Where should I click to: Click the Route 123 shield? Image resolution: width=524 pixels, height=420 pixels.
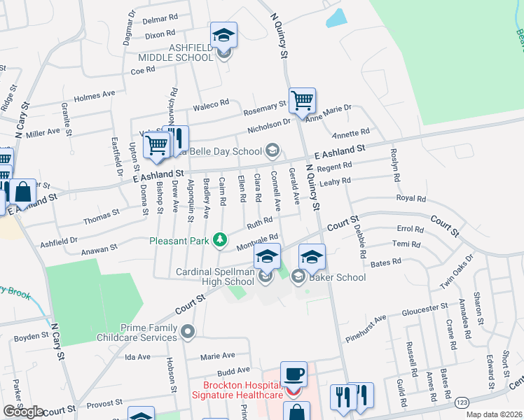462,402
